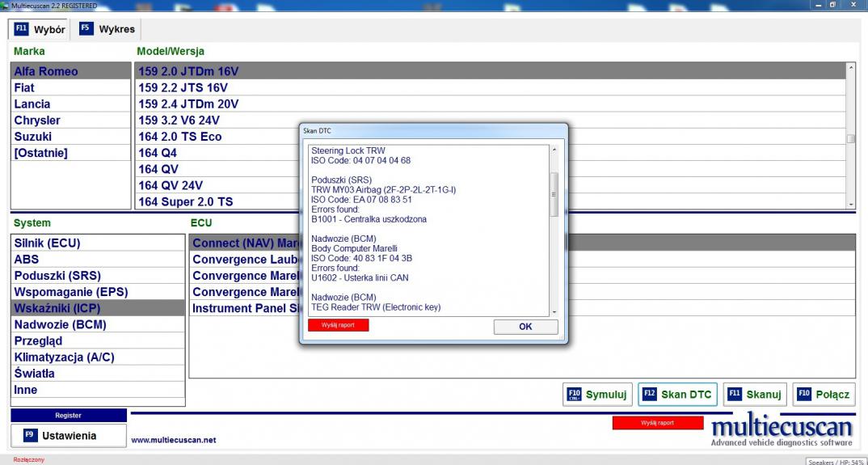Click the Rozłączony status bar text

coord(29,459)
